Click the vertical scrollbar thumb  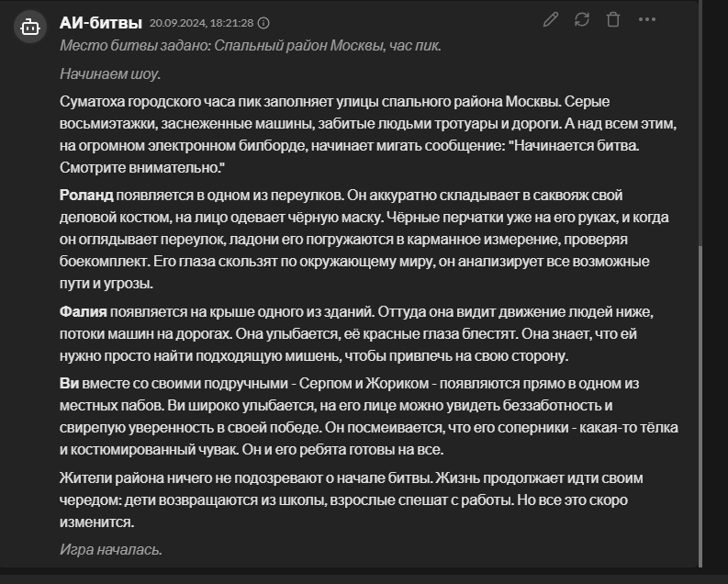[700, 404]
